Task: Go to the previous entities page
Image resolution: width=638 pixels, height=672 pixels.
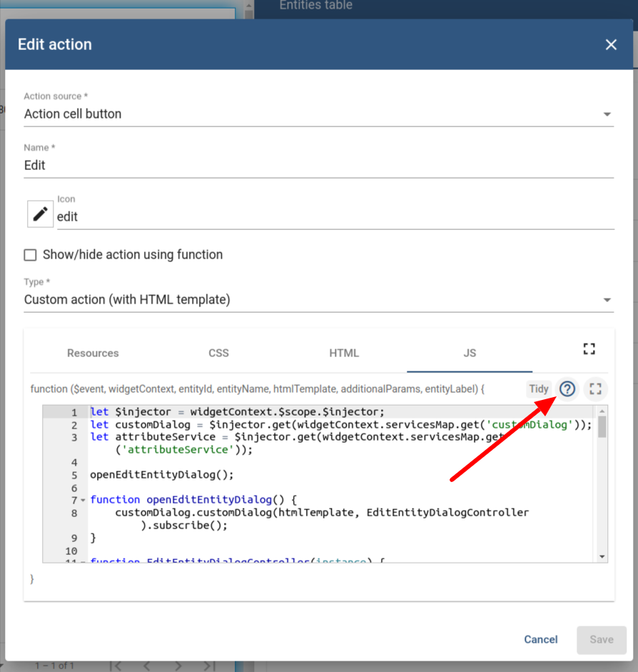Action: click(148, 665)
